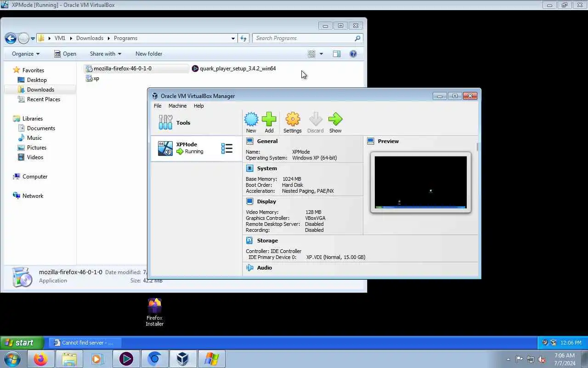Expand the address bar history dropdown
This screenshot has width=588, height=368.
click(233, 39)
